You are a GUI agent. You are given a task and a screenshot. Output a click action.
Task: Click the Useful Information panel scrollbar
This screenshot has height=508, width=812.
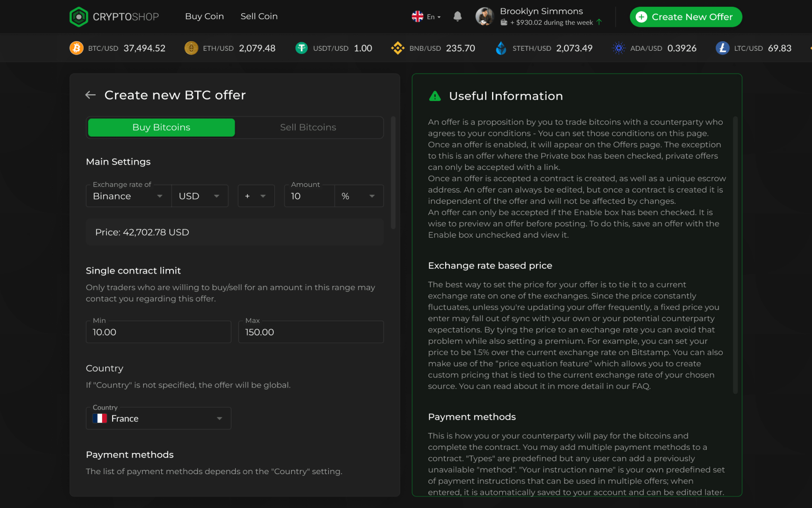(735, 255)
